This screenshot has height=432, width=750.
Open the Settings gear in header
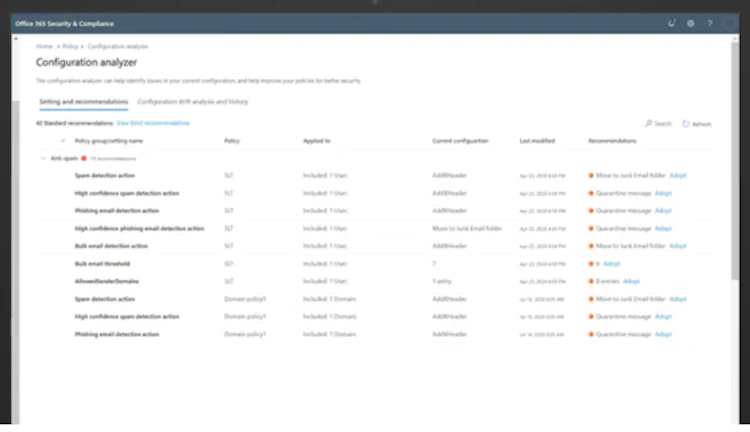click(x=690, y=22)
